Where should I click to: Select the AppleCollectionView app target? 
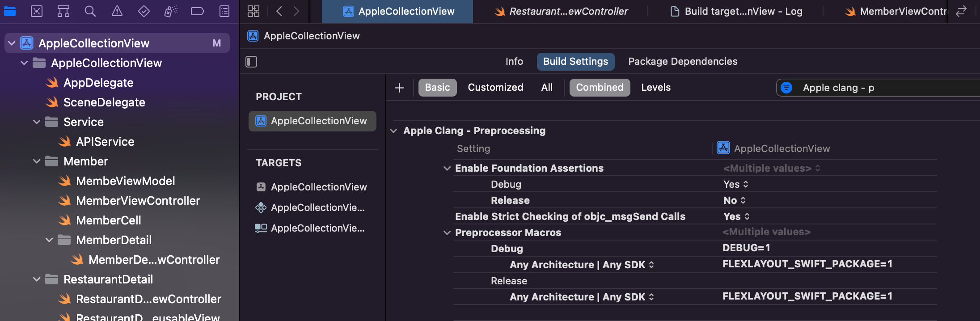click(318, 187)
